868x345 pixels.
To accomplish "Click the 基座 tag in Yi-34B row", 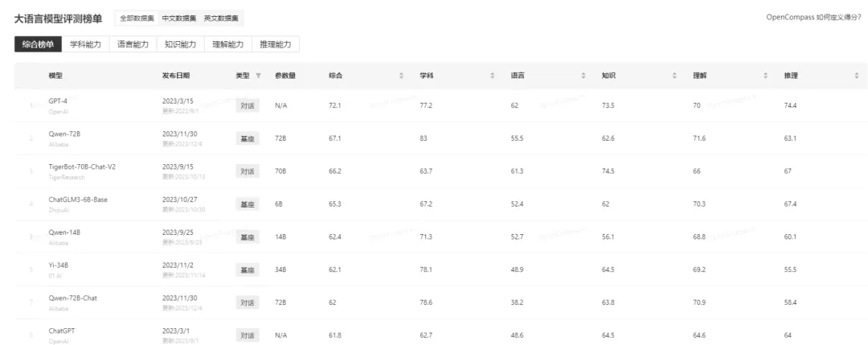I will click(x=248, y=269).
